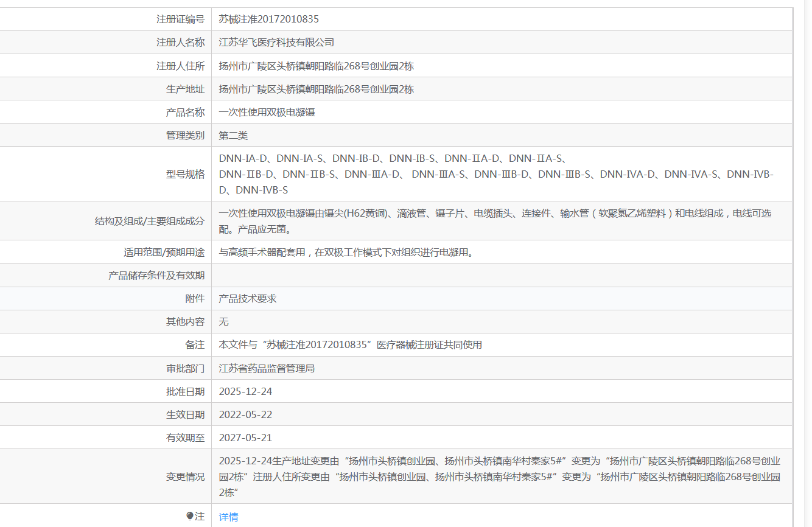Click the 2025-12-24 value in 批准日期 row
This screenshot has width=812, height=527.
[245, 391]
